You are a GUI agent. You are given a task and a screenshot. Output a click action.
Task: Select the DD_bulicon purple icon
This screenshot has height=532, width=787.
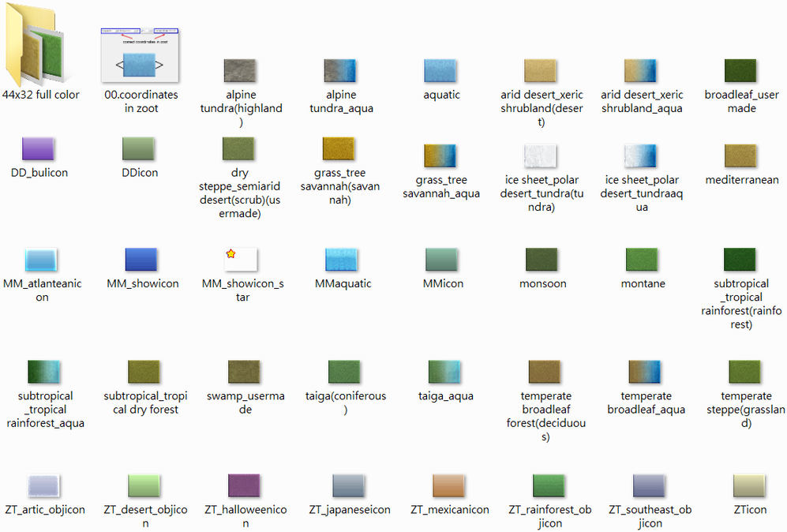38,148
